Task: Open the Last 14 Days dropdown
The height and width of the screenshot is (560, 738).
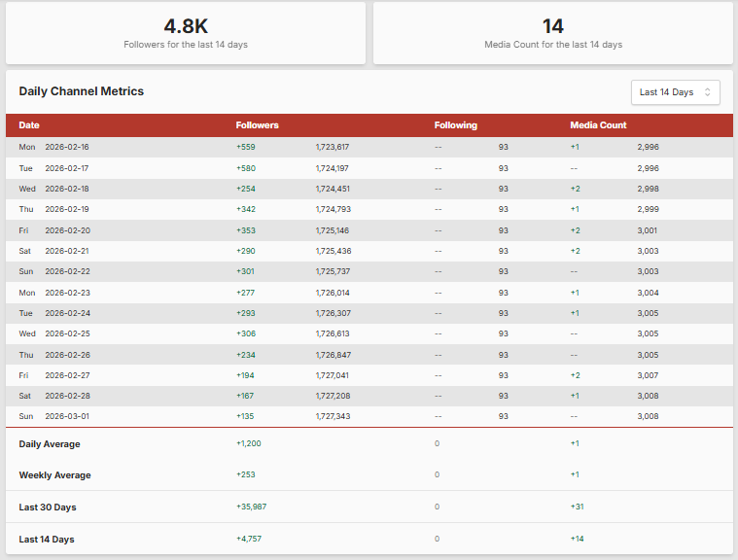Action: tap(675, 92)
